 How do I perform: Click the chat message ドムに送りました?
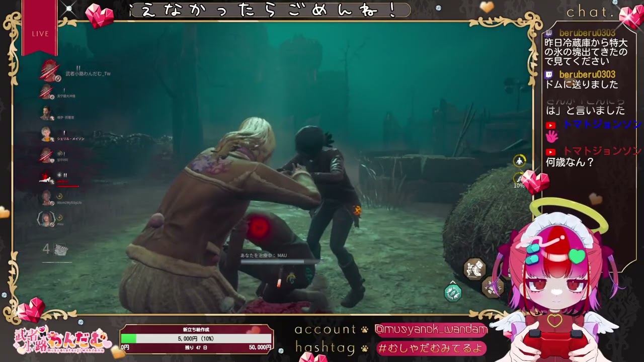coord(581,85)
